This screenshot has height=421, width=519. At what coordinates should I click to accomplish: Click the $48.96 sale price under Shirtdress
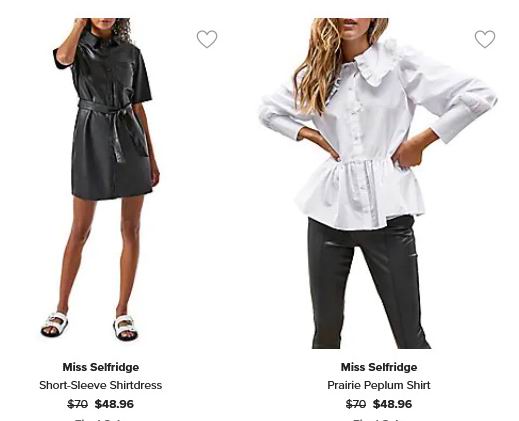pos(114,404)
